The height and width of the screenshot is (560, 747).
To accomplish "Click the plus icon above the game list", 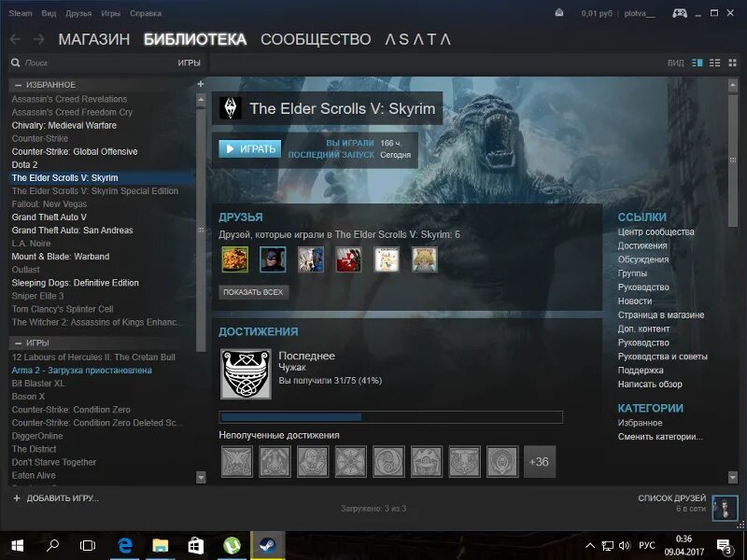I will [x=201, y=84].
